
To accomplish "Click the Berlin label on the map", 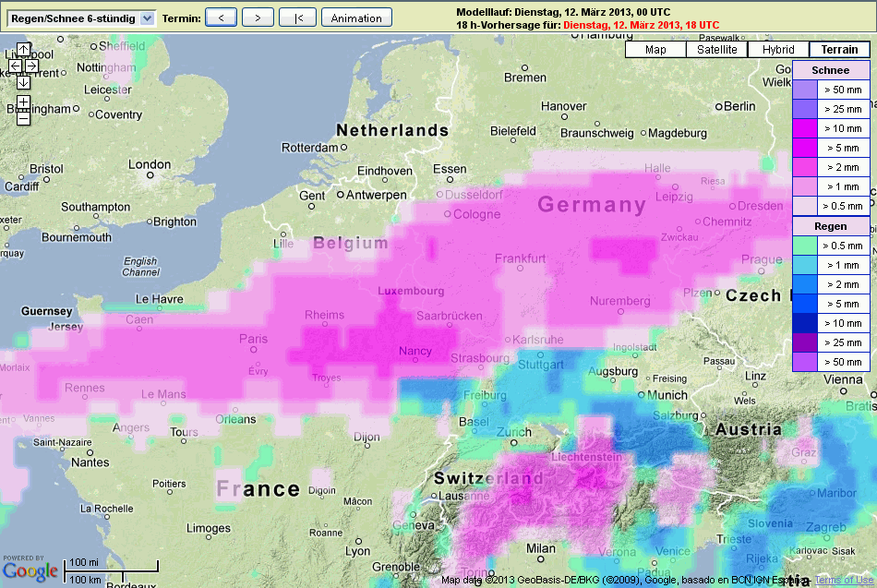I will tap(739, 106).
